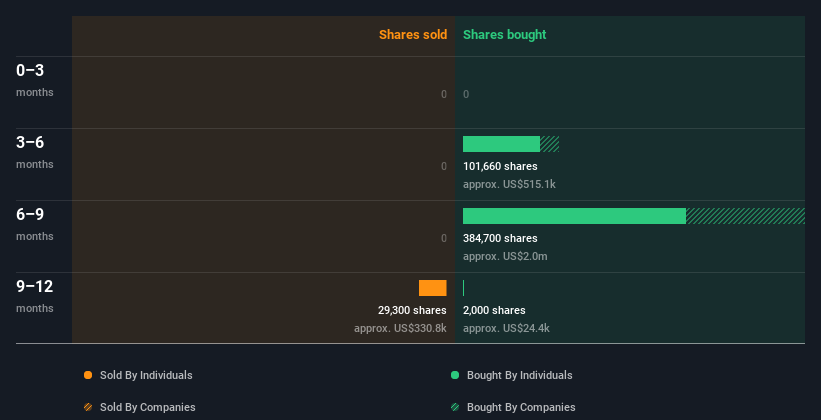
Task: Click the hatched orange 'Sold By Companies' legend dot
Action: click(x=88, y=407)
